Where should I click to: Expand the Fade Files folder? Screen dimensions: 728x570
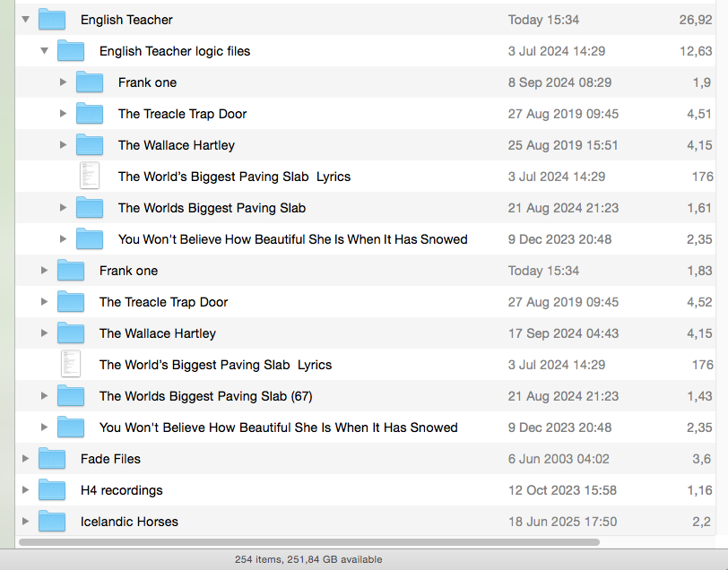tap(25, 459)
